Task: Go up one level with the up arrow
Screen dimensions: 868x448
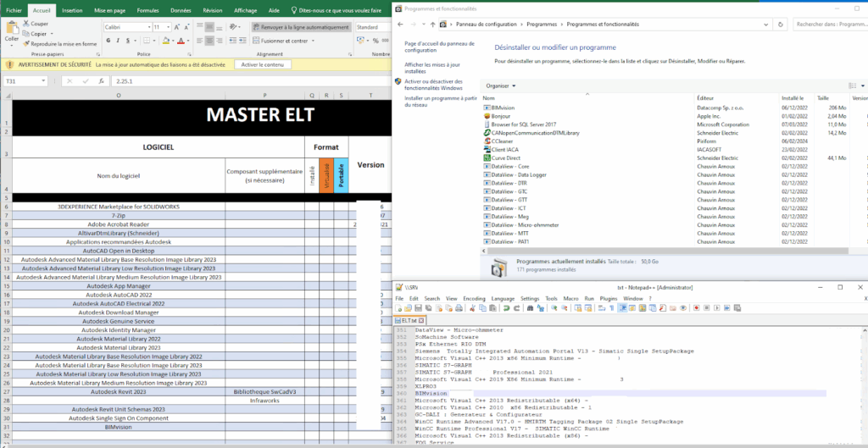Action: coord(433,25)
